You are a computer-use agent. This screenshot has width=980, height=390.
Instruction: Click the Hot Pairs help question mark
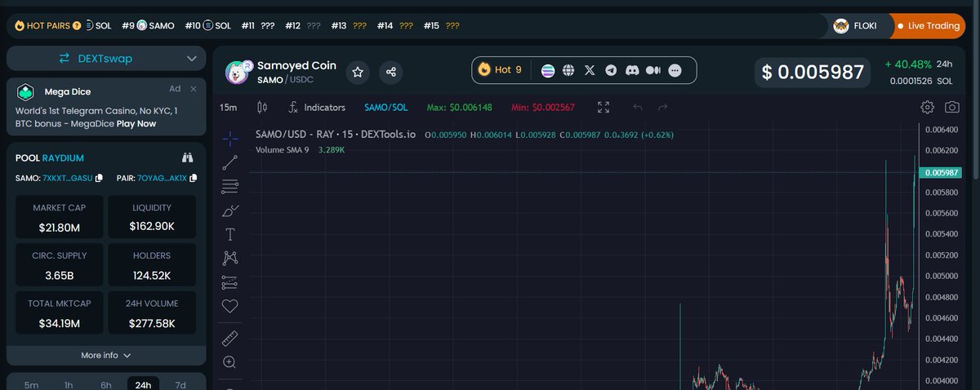click(x=77, y=26)
